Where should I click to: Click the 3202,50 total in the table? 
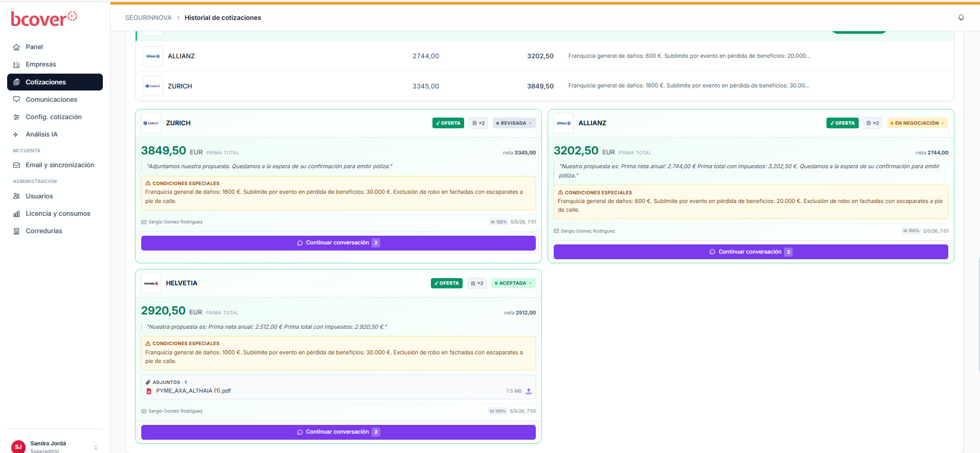[x=540, y=56]
